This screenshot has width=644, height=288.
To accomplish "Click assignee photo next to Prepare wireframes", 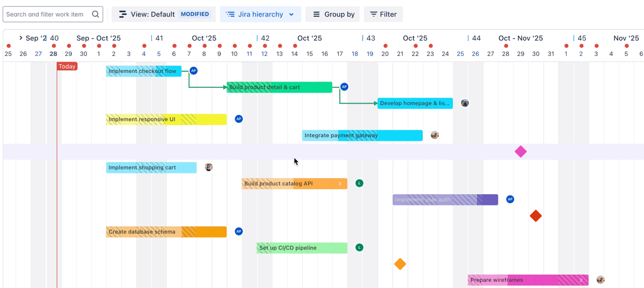I will (601, 279).
